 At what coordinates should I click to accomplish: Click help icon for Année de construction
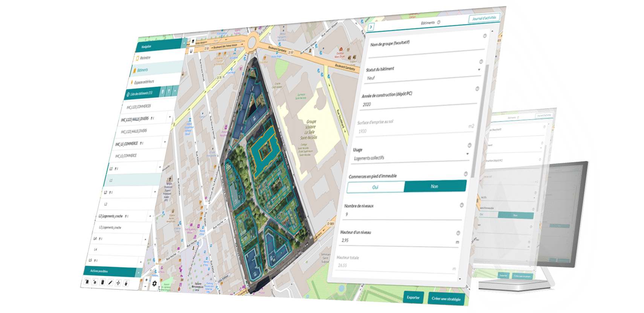(x=477, y=89)
